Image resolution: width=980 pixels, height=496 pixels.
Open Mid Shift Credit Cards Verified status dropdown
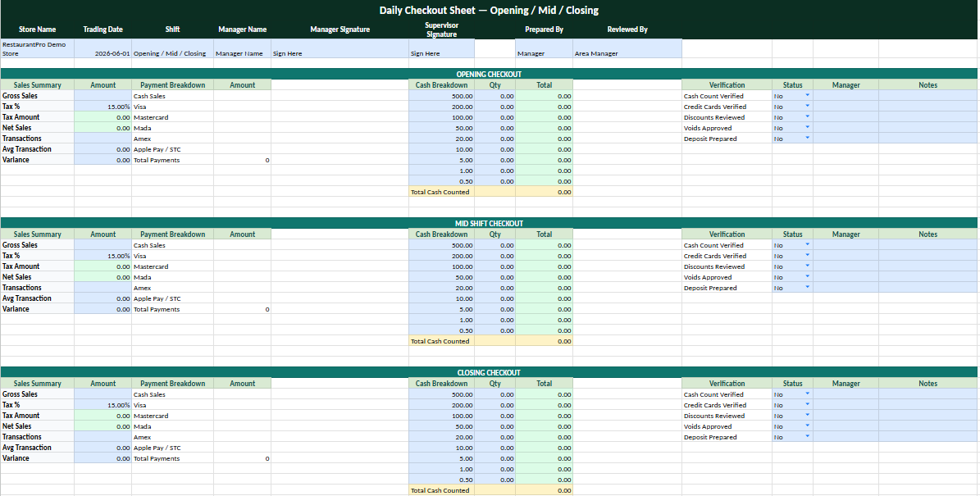[x=807, y=256]
